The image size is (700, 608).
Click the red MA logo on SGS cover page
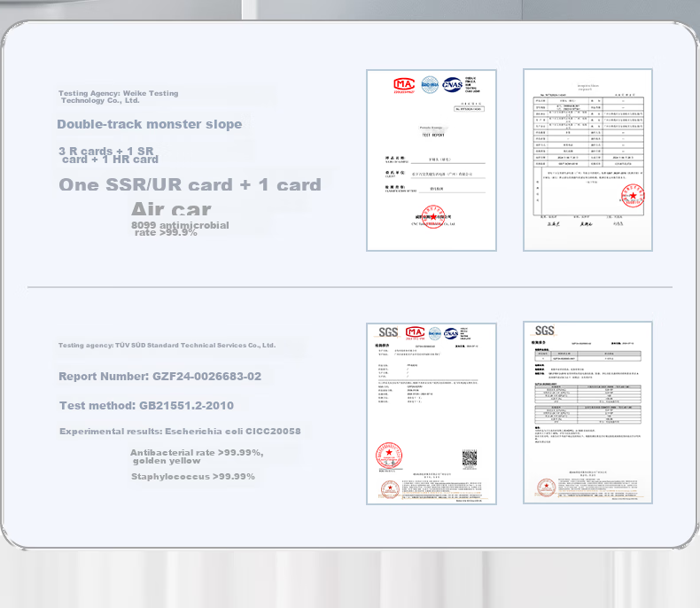[415, 332]
